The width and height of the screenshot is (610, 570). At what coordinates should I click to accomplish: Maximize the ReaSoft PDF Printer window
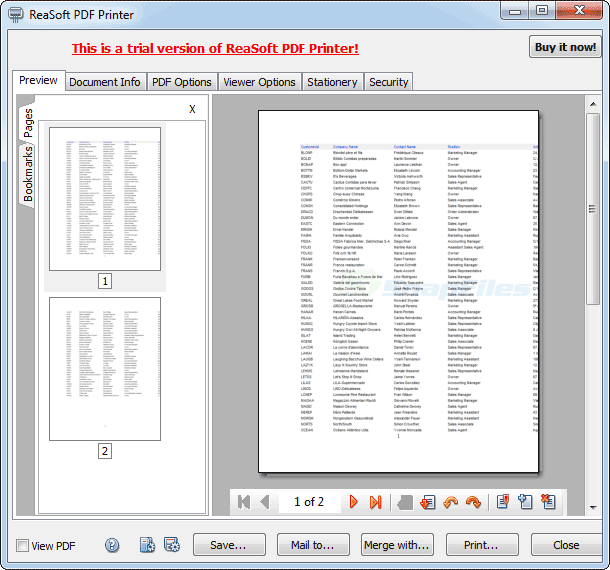pyautogui.click(x=542, y=11)
